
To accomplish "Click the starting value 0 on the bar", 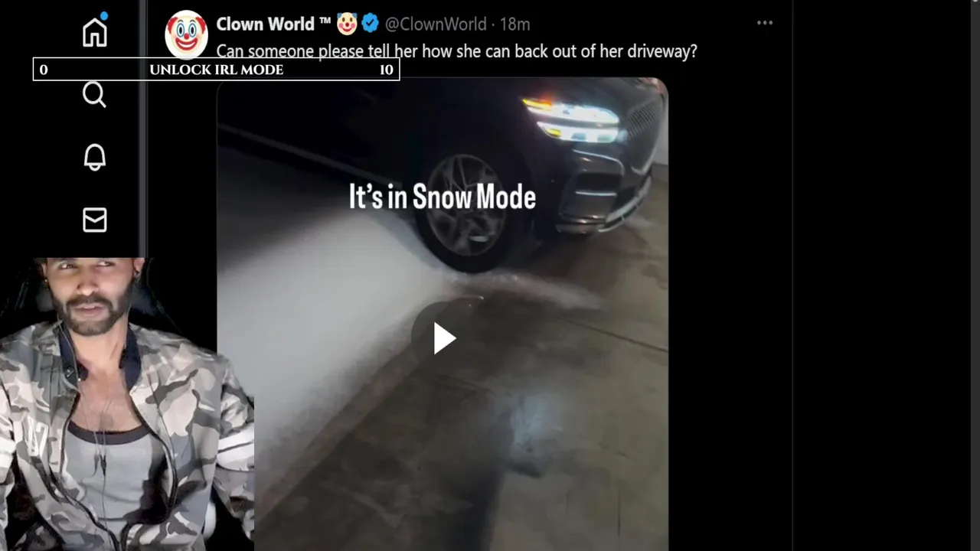I will click(x=44, y=70).
